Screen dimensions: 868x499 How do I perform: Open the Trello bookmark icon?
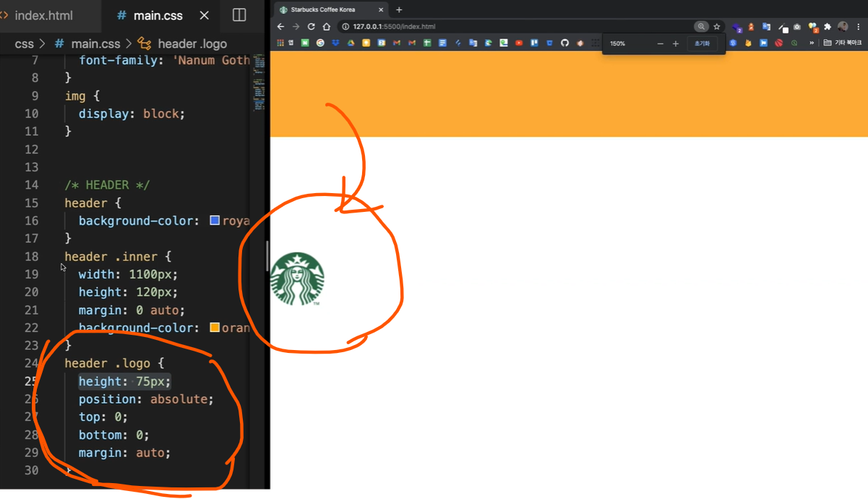click(x=534, y=43)
